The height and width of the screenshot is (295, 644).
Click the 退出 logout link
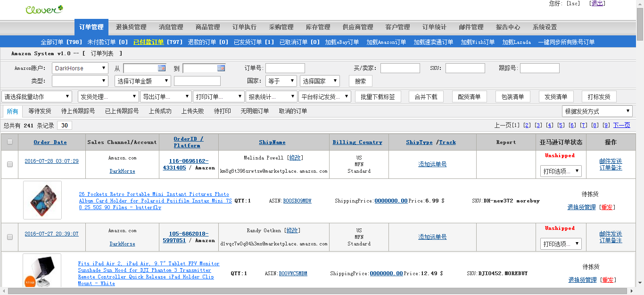(x=598, y=3)
